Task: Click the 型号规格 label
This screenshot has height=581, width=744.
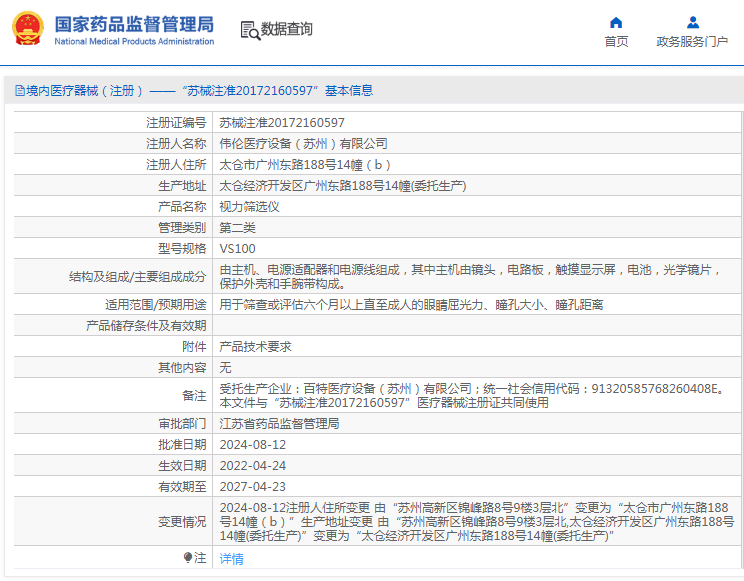Action: click(x=182, y=249)
